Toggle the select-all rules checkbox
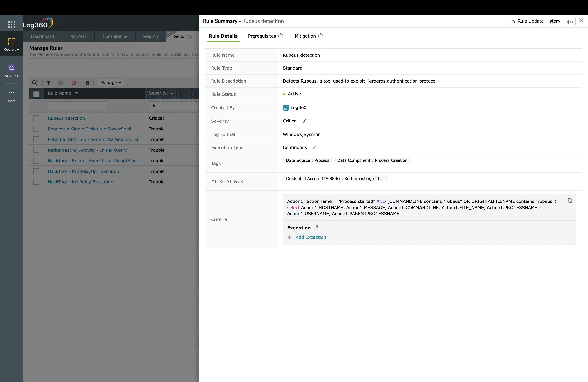Image resolution: width=588 pixels, height=382 pixels. pyautogui.click(x=36, y=94)
